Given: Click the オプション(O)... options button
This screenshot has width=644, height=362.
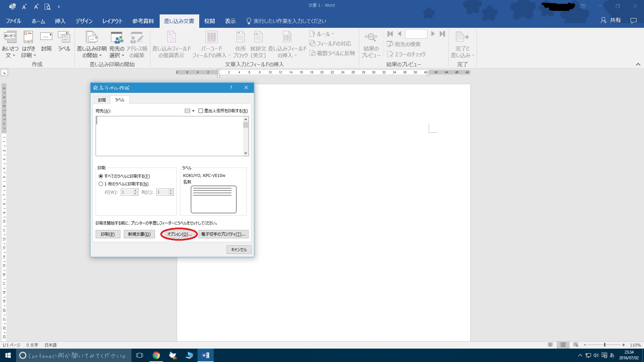Looking at the screenshot, I should click(x=179, y=234).
